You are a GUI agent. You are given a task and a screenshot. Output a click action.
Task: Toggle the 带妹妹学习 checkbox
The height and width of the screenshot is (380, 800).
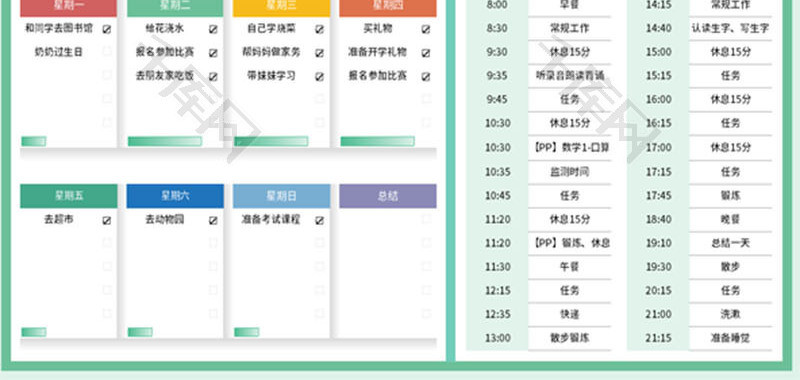[319, 77]
